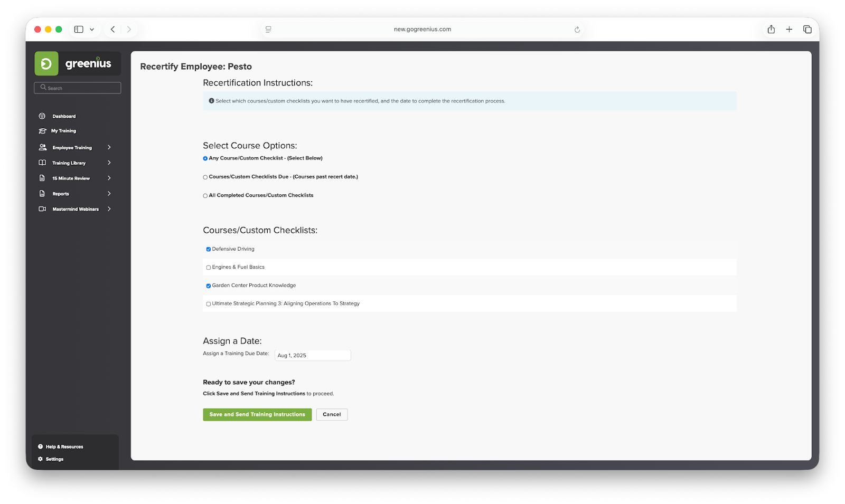The width and height of the screenshot is (845, 504).
Task: Check the Engines & Fuel Basics checkbox
Action: click(209, 268)
